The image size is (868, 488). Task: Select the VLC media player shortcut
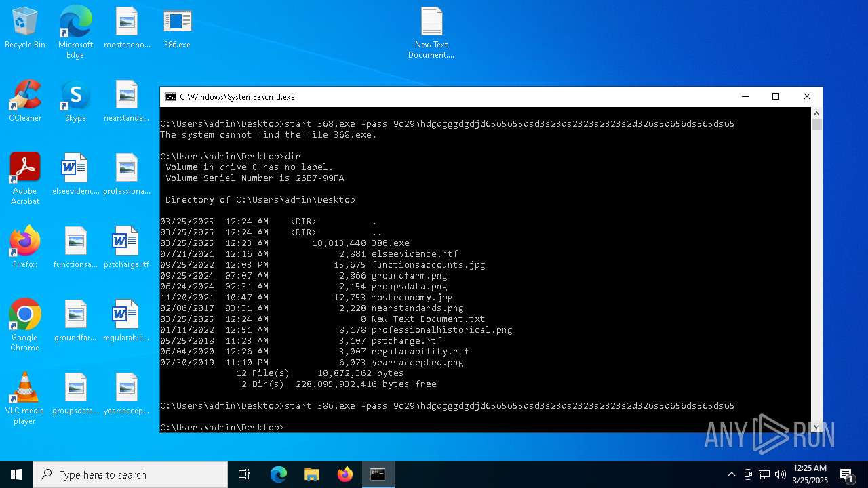click(25, 398)
